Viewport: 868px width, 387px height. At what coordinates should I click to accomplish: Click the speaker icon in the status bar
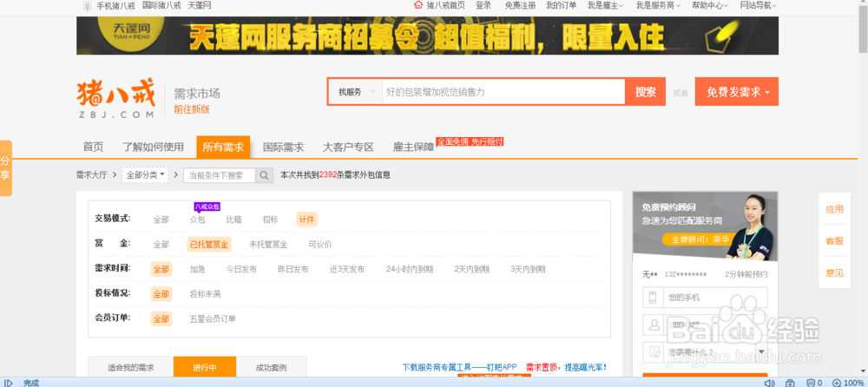click(769, 383)
